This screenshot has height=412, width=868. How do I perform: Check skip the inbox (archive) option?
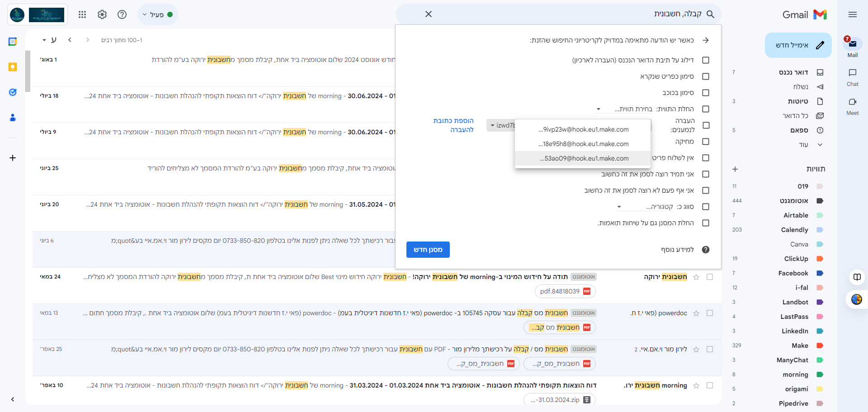point(706,60)
